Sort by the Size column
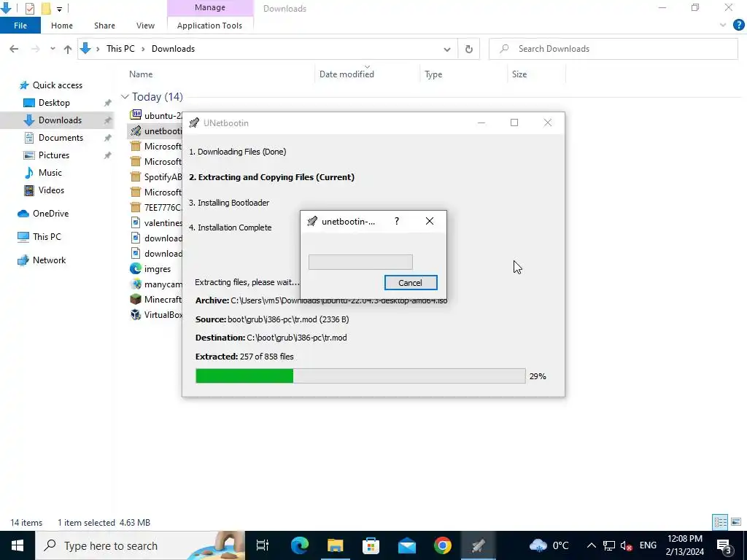 [x=519, y=74]
